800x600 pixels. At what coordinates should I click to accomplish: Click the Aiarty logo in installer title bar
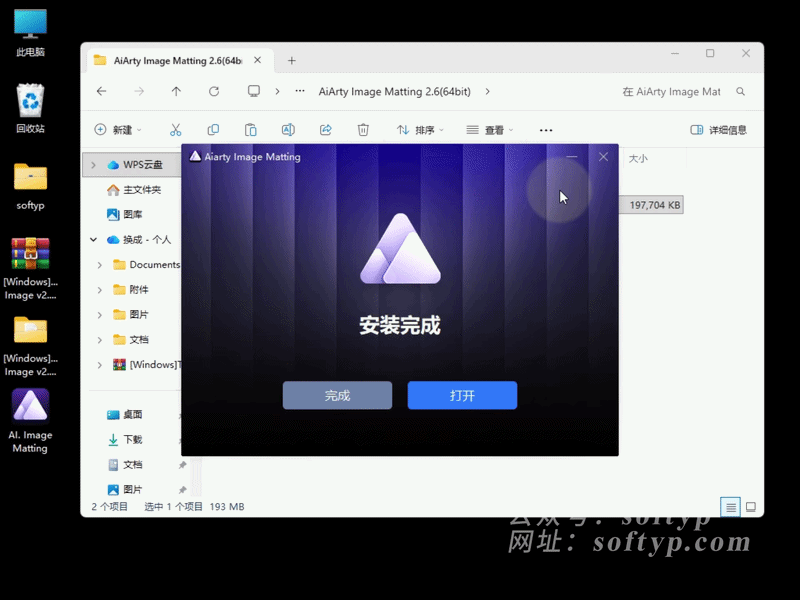click(x=195, y=156)
